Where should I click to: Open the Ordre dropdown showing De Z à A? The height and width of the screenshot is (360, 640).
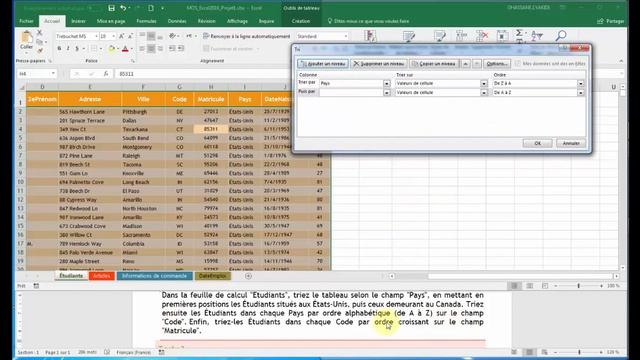point(580,83)
